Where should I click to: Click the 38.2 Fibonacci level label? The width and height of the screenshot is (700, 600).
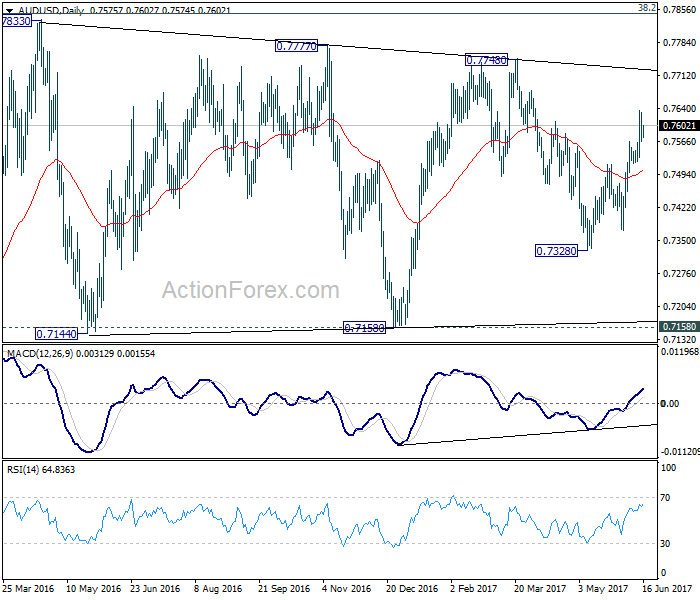click(x=647, y=8)
